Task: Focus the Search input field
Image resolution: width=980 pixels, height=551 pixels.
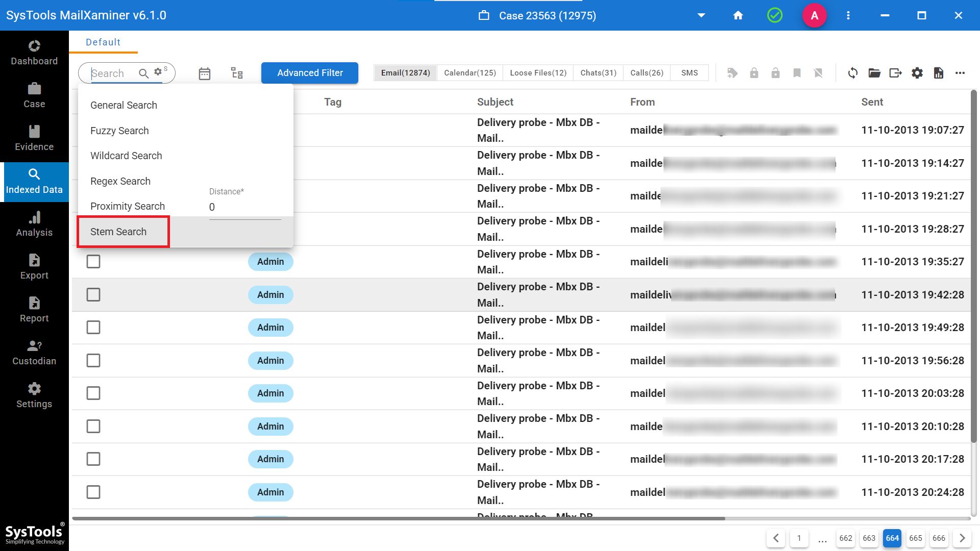Action: coord(113,73)
